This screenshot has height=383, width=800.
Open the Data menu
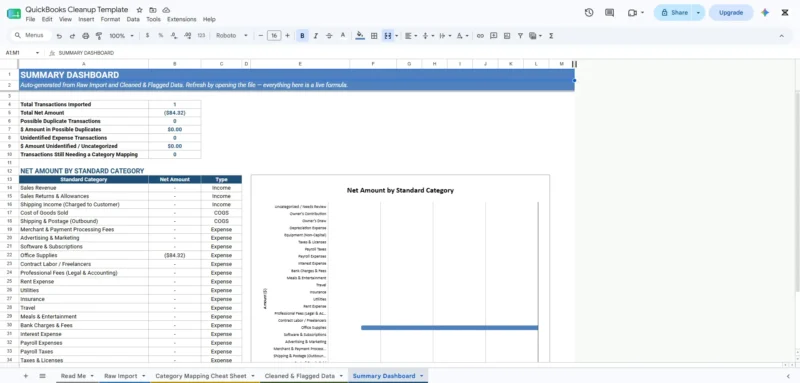tap(133, 19)
